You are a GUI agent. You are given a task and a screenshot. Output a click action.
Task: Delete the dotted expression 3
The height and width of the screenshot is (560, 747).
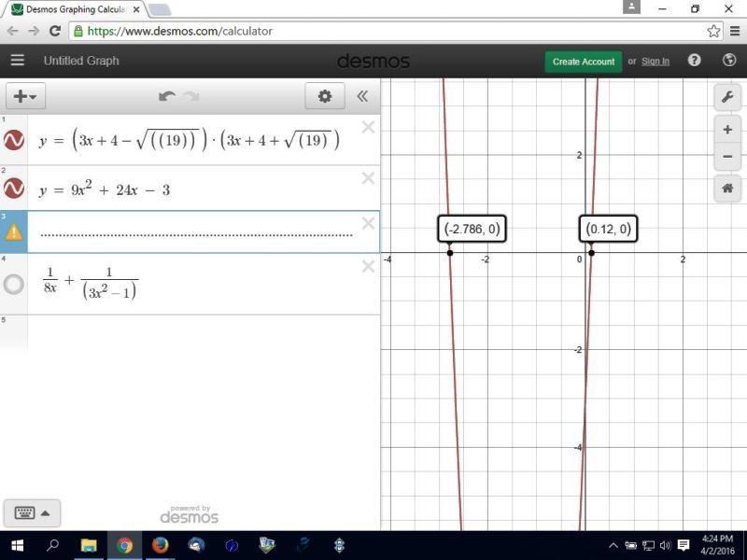coord(368,223)
